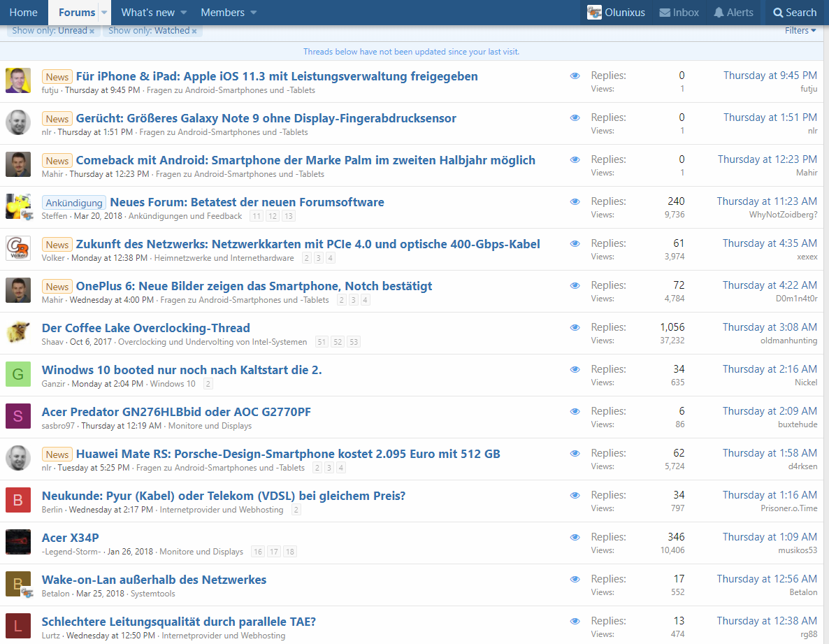Image resolution: width=829 pixels, height=644 pixels.
Task: Open last poster 'WhyNotZoidberg?' profile
Action: point(783,215)
